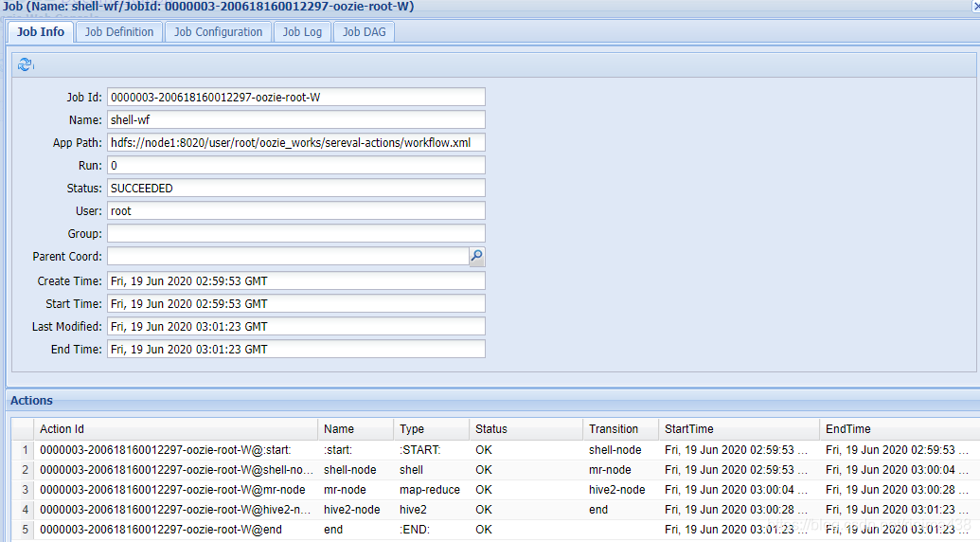Image resolution: width=980 pixels, height=542 pixels.
Task: Click the Parent Coord search magnifier icon
Action: 476,256
